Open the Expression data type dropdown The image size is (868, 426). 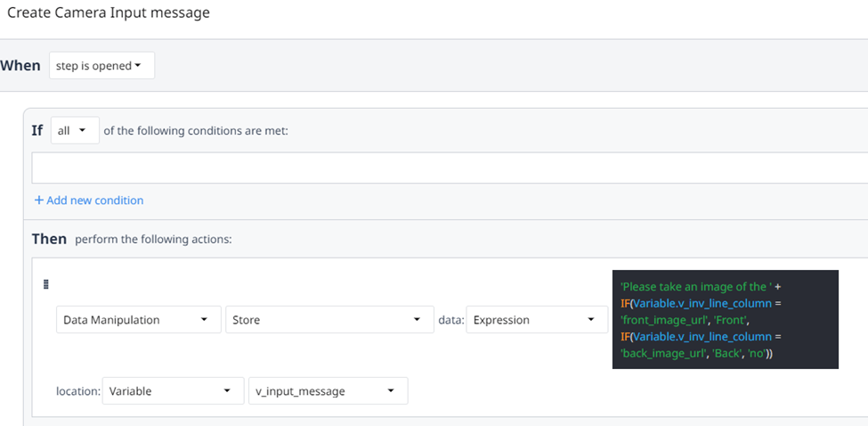point(536,320)
